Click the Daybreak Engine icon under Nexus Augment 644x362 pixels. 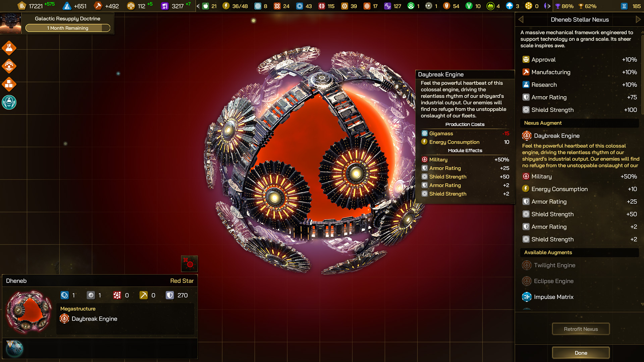(527, 136)
